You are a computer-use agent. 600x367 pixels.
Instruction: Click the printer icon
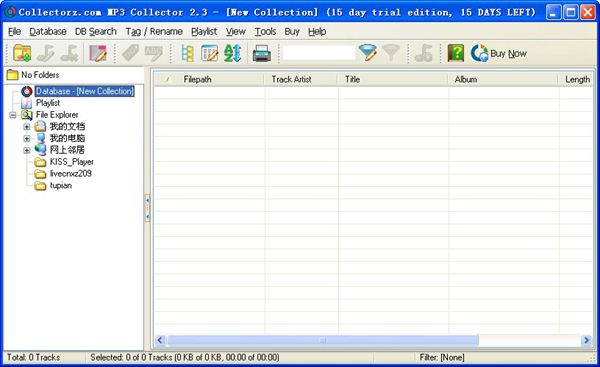262,53
